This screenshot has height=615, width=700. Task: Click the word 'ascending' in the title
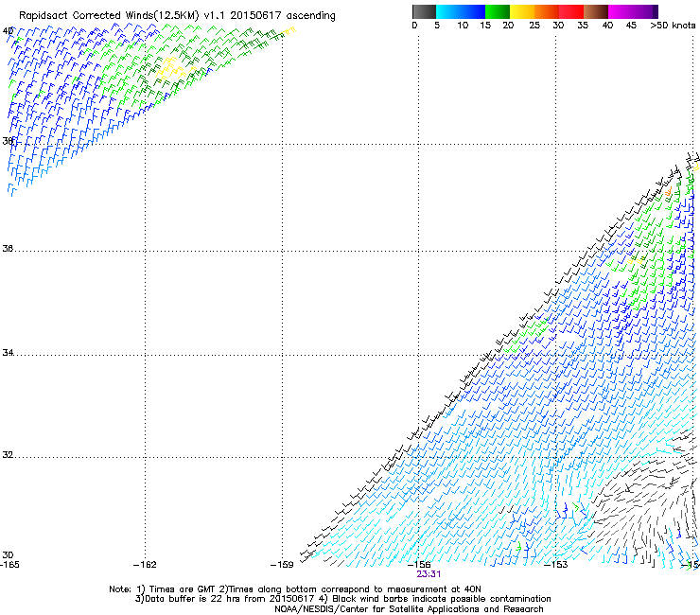click(310, 16)
